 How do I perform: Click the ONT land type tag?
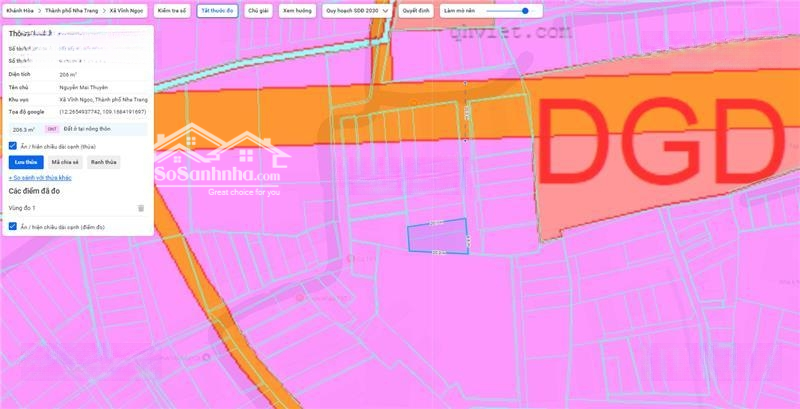51,129
